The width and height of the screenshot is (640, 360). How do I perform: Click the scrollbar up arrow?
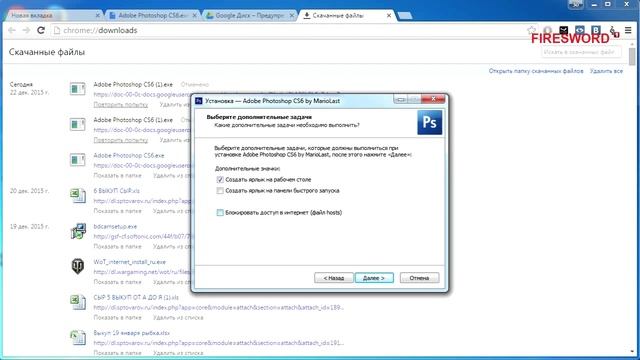pyautogui.click(x=632, y=43)
